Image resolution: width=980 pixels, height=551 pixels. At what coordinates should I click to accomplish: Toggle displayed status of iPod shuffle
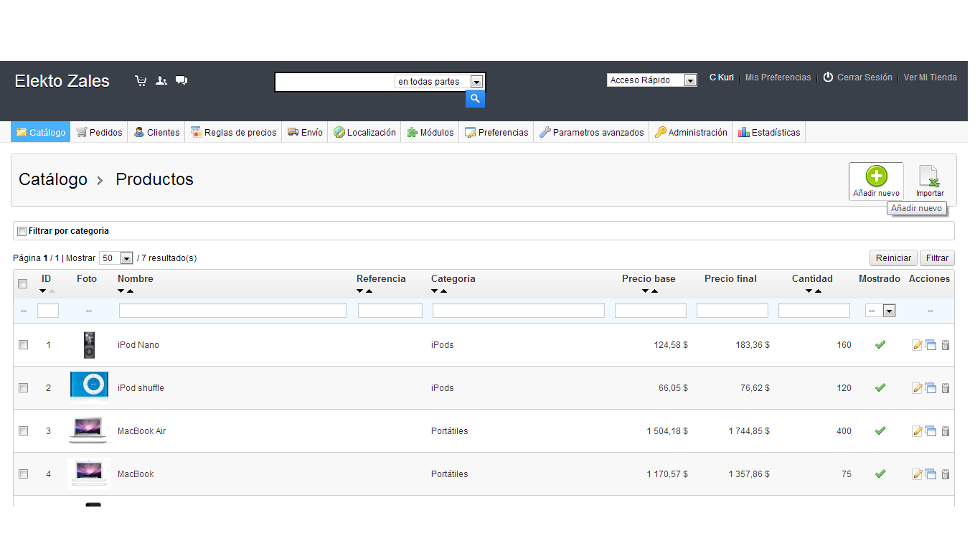click(x=880, y=387)
